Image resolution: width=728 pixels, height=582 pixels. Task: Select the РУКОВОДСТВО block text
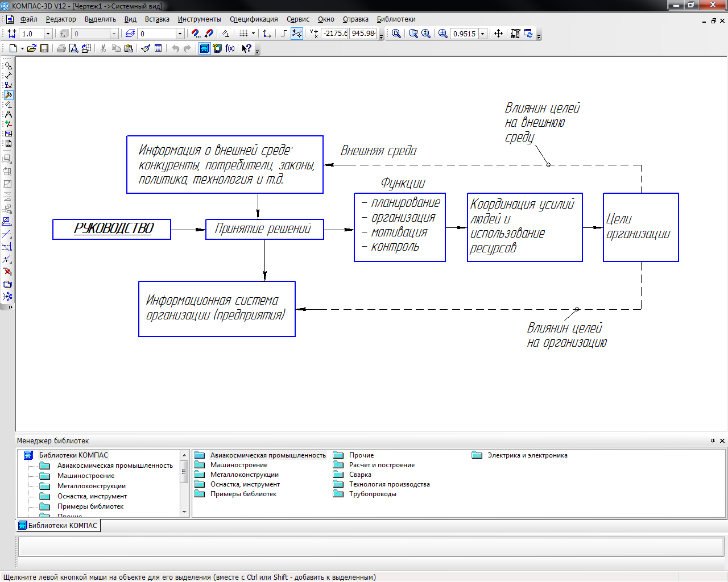[114, 228]
